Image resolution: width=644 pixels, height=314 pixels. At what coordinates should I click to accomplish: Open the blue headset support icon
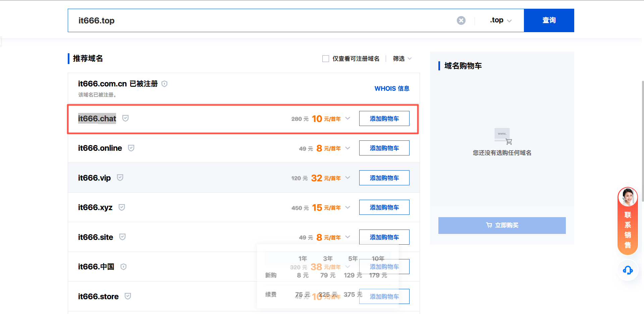628,270
